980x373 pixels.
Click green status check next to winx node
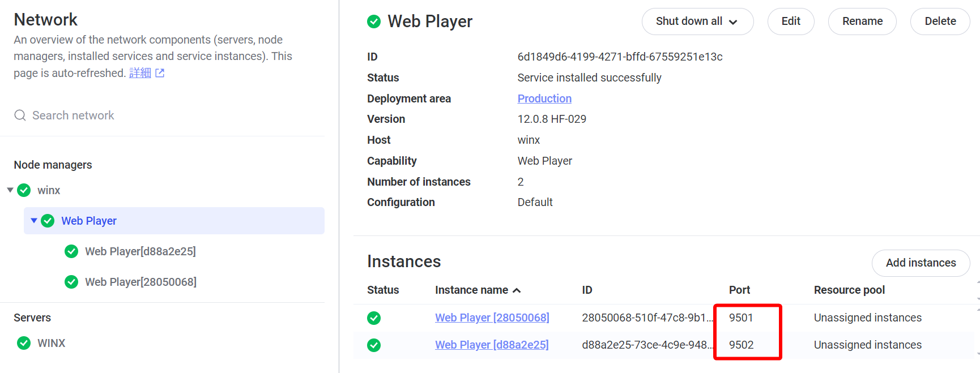pos(24,190)
